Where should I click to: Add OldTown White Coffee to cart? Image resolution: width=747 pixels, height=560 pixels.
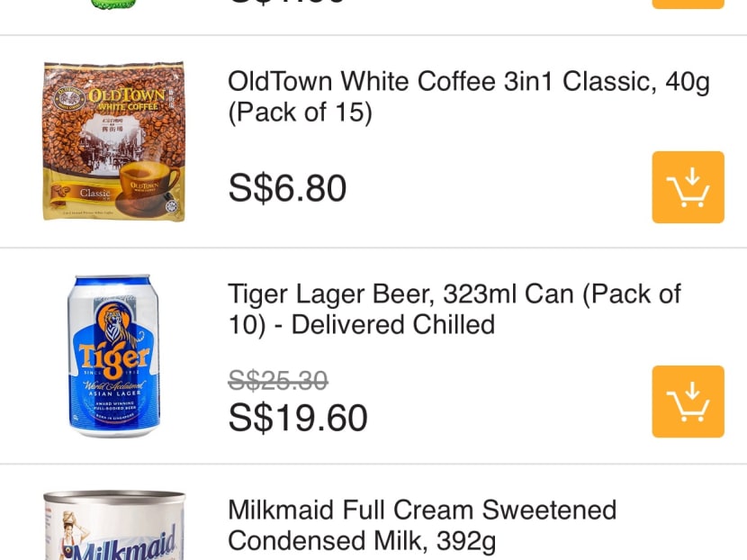[x=688, y=187]
